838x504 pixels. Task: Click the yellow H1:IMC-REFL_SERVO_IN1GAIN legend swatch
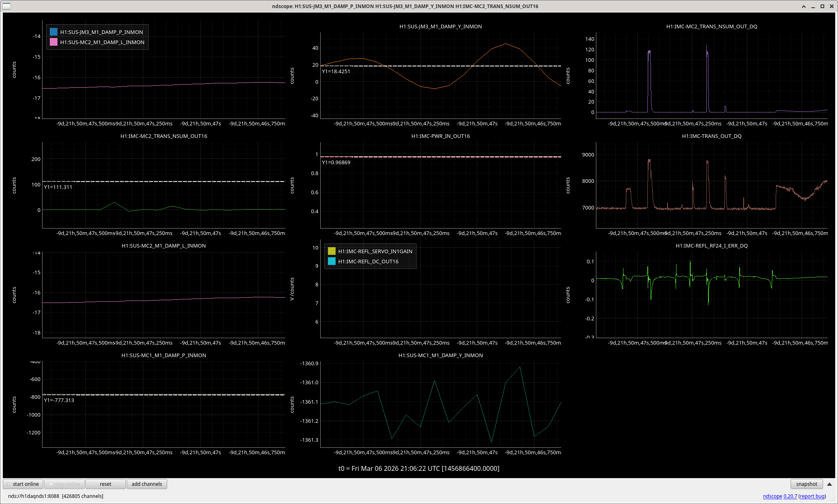click(x=332, y=251)
